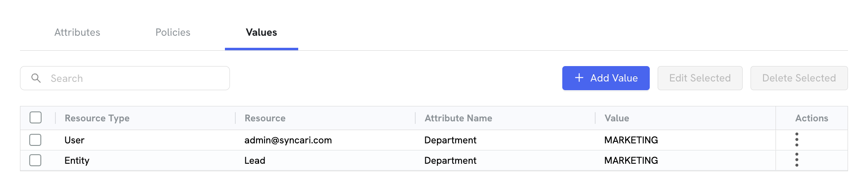Viewport: 868px width, 187px height.
Task: Select the Values tab
Action: pyautogui.click(x=262, y=32)
